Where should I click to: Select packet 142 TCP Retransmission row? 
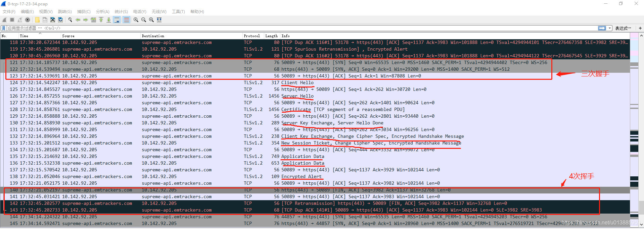315,203
